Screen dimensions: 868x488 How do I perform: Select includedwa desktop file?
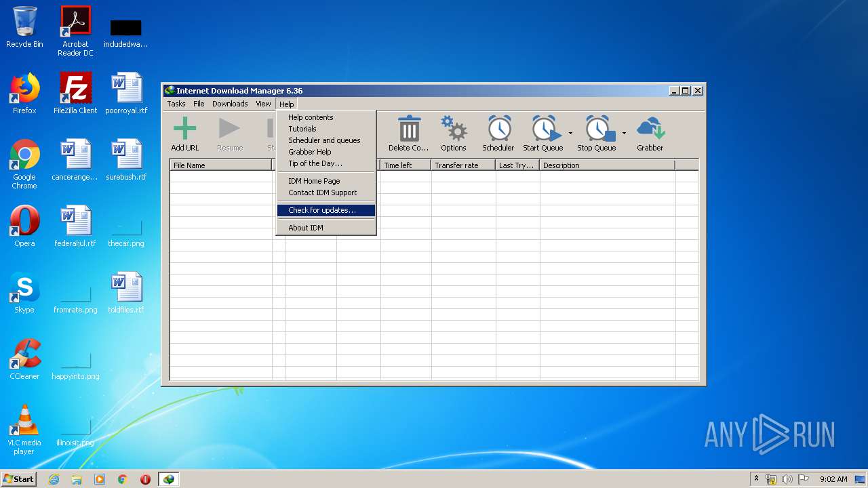coord(126,33)
